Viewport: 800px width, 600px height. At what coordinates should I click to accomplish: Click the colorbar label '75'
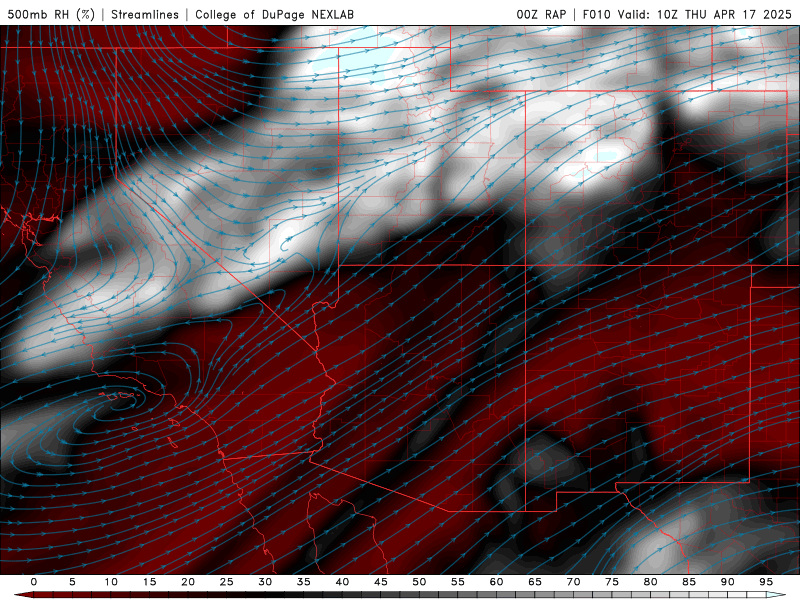pos(612,582)
